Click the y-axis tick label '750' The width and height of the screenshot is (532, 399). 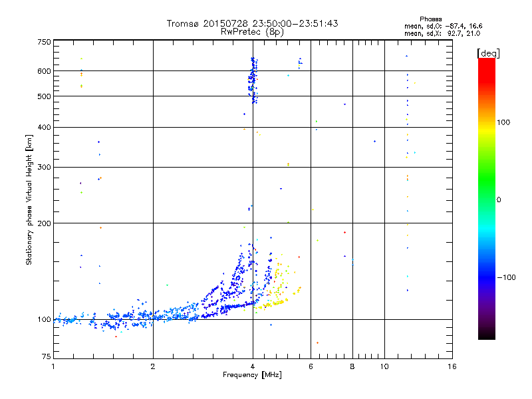[44, 42]
